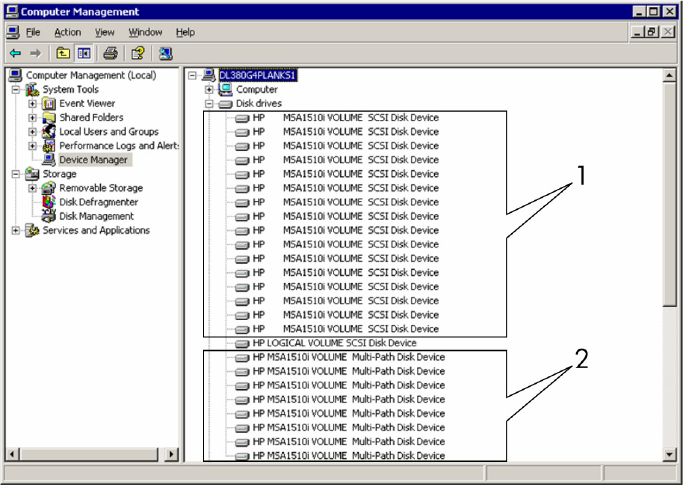Click the Print toolbar icon
The width and height of the screenshot is (683, 485).
click(111, 53)
